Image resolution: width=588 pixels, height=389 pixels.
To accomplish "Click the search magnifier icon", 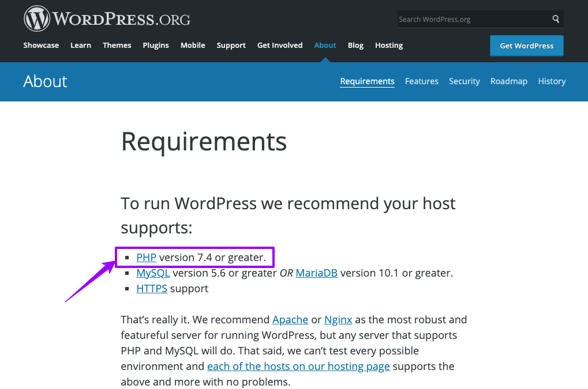I will point(556,19).
